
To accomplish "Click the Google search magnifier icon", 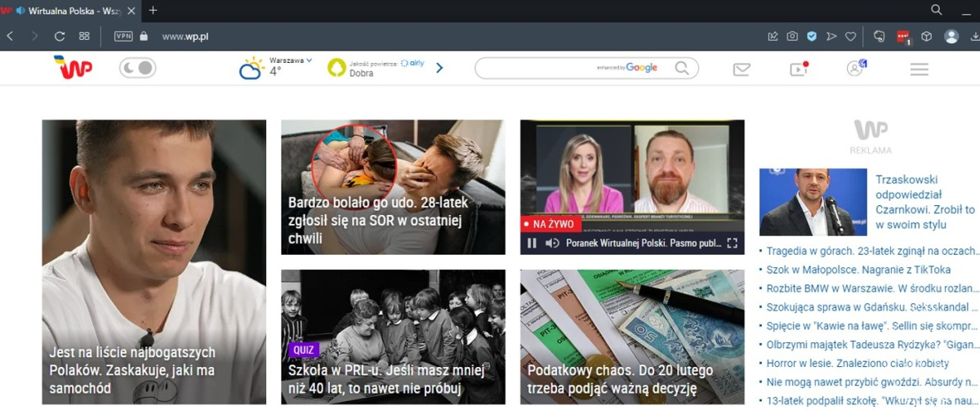I will click(x=682, y=68).
